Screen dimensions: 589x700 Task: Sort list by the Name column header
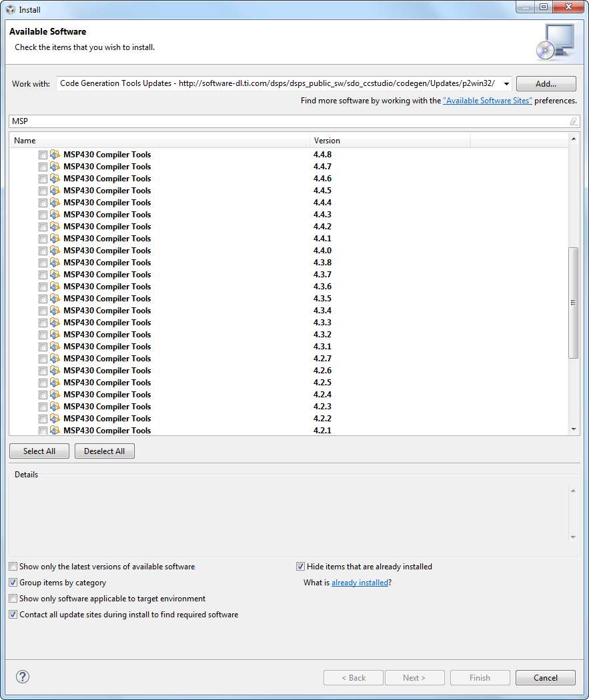click(x=159, y=141)
